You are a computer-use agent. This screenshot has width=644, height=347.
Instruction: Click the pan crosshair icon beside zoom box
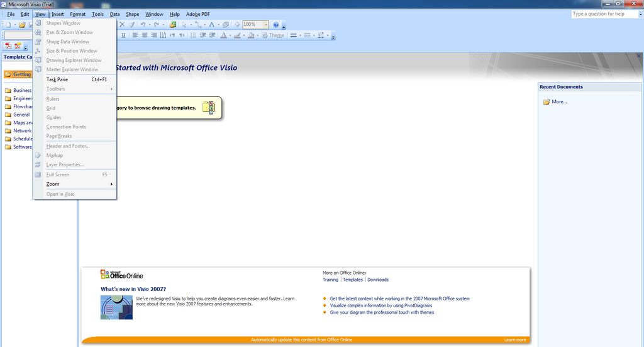pos(237,25)
